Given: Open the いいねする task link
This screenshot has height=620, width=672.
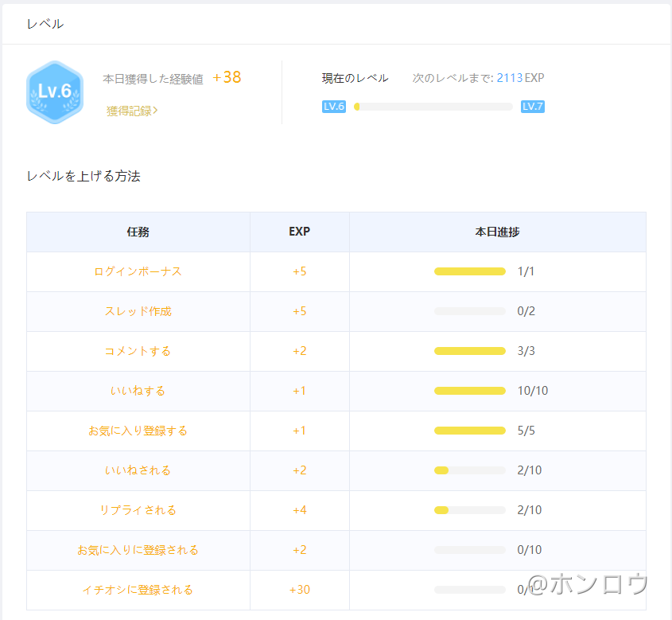Looking at the screenshot, I should [138, 391].
